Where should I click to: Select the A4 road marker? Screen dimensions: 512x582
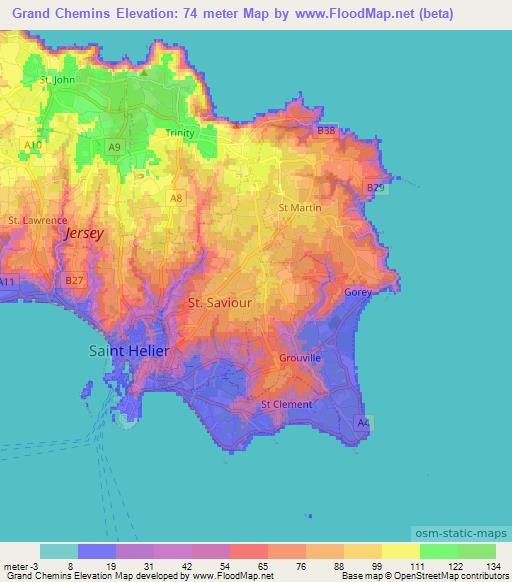(x=363, y=423)
